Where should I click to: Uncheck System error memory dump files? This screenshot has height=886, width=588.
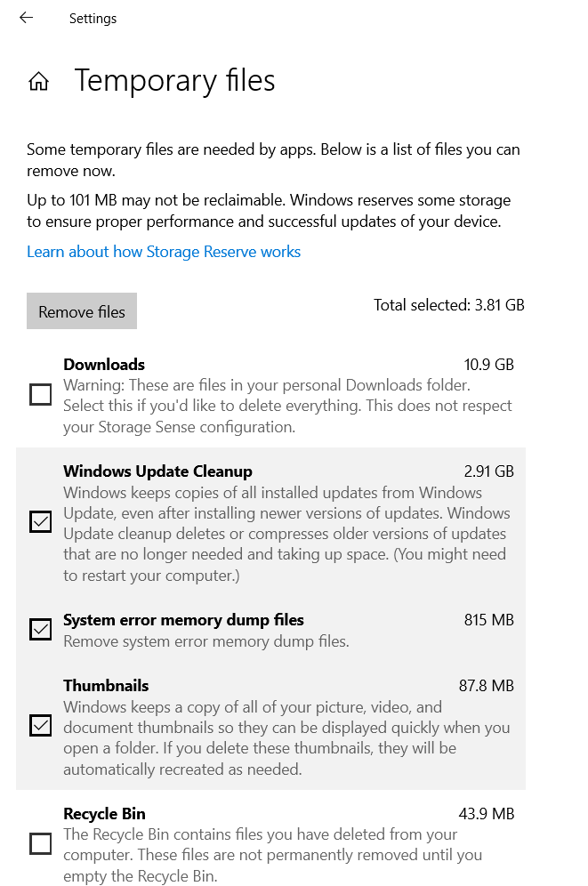pos(40,629)
